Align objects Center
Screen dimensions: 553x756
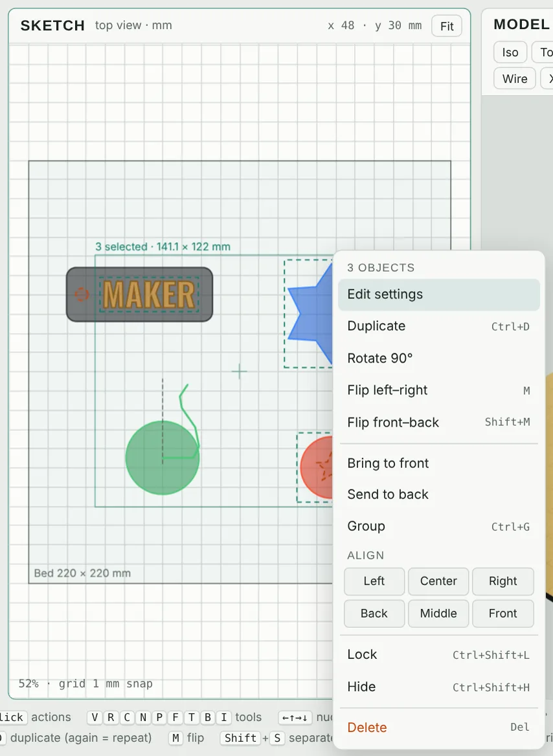(x=438, y=581)
